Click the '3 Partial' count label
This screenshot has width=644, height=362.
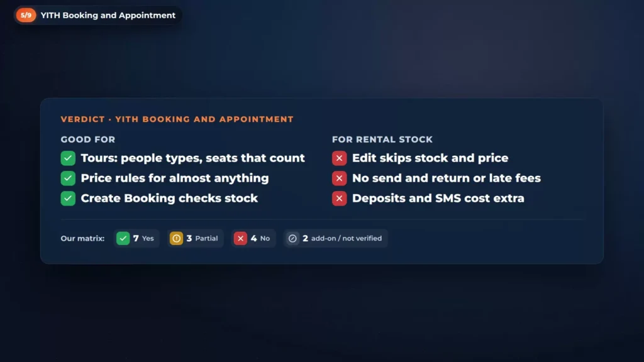click(202, 238)
